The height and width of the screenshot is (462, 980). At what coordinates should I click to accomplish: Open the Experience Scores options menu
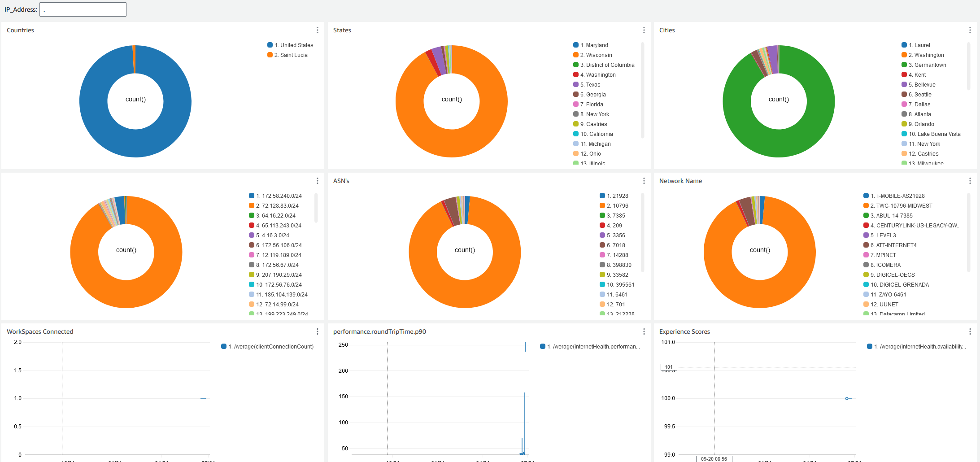pos(970,331)
